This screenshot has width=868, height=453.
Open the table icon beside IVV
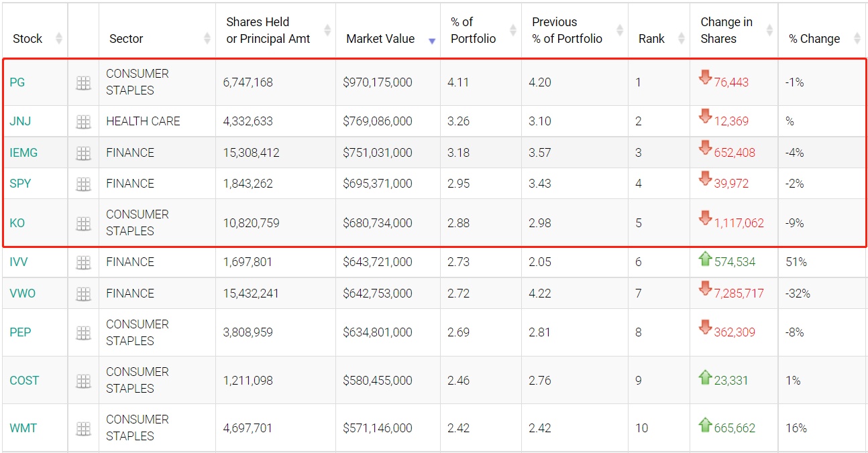click(83, 263)
